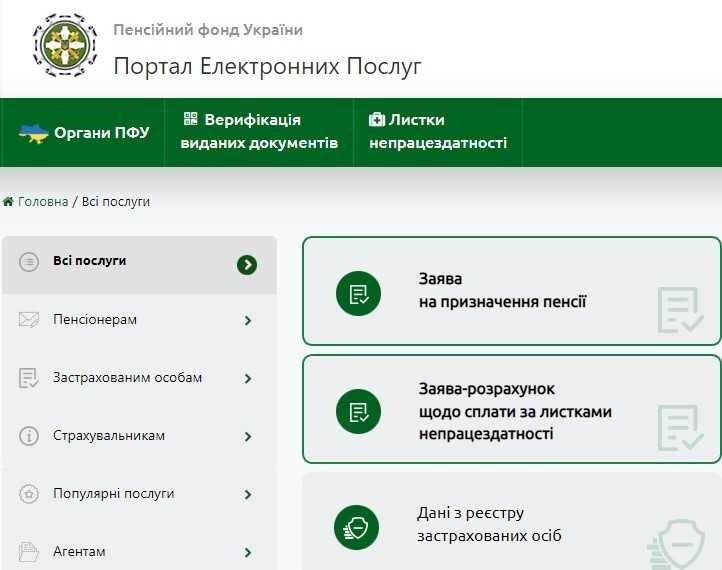Expand the Пенсіонерам chevron arrow
The height and width of the screenshot is (570, 722).
[248, 320]
